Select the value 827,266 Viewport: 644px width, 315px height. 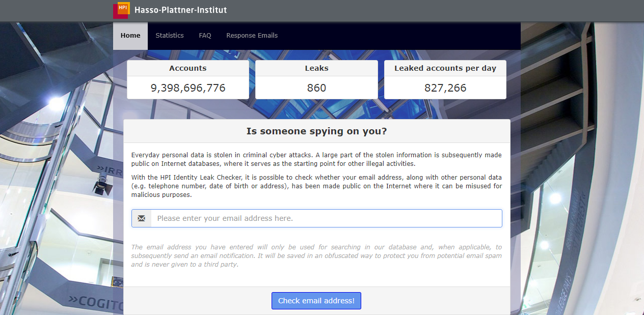445,88
